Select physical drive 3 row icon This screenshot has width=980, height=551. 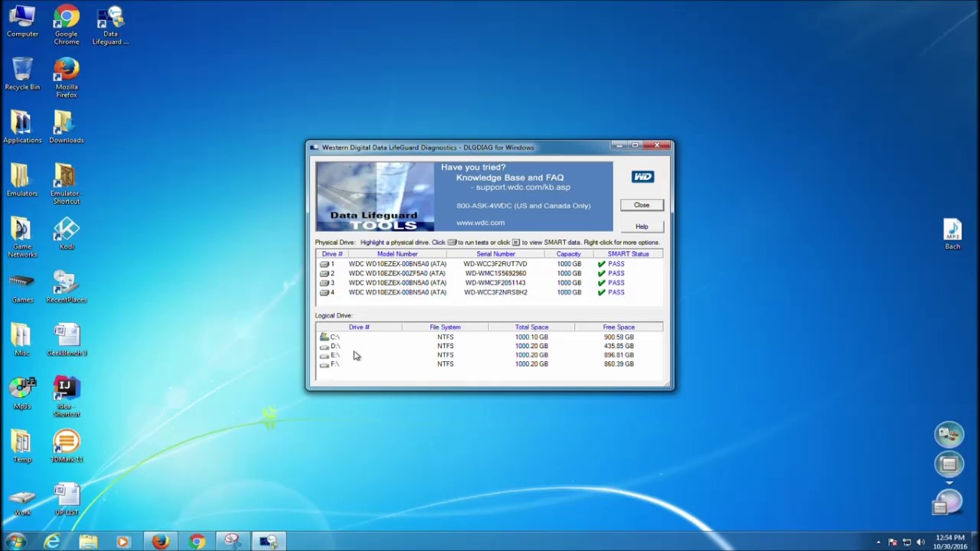pyautogui.click(x=325, y=283)
